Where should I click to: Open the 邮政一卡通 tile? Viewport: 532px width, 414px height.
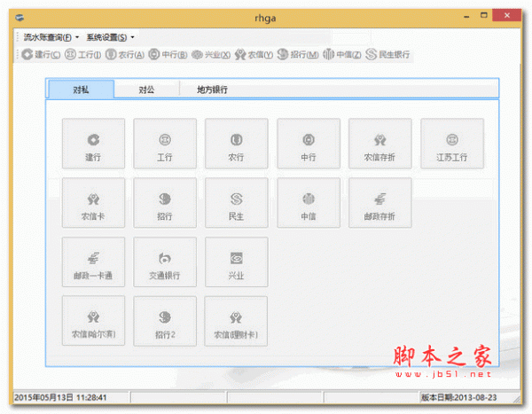point(93,262)
